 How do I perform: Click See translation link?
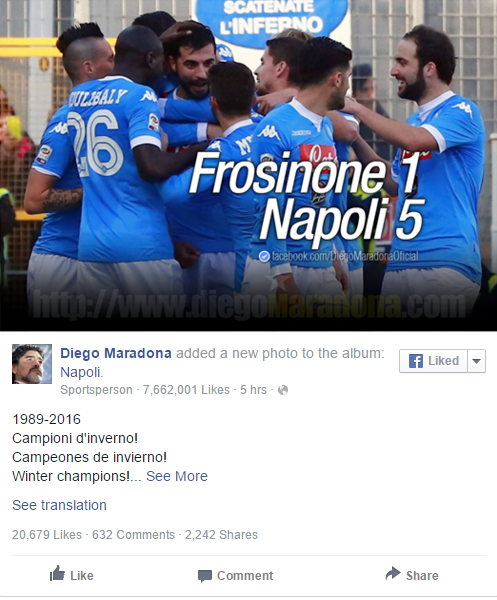[59, 505]
